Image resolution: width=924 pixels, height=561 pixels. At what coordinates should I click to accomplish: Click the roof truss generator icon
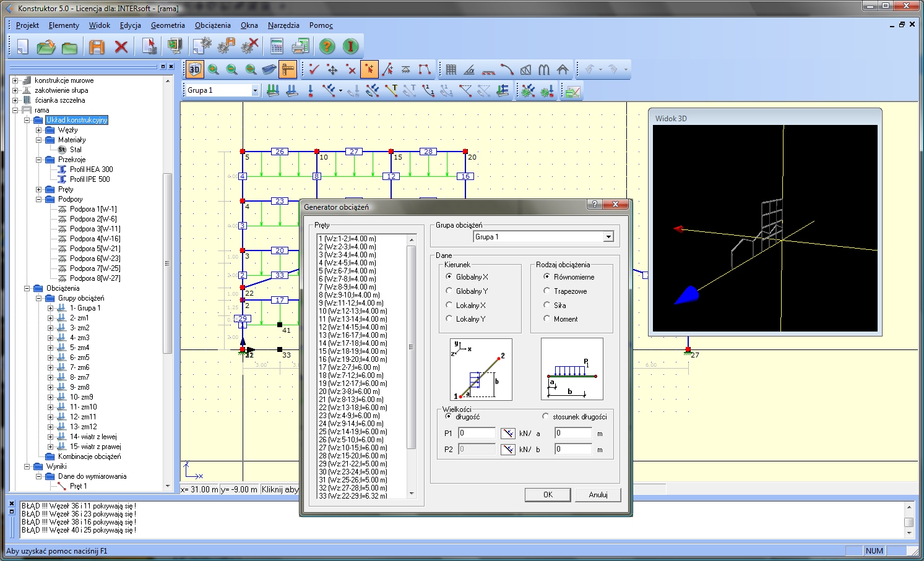pos(563,69)
